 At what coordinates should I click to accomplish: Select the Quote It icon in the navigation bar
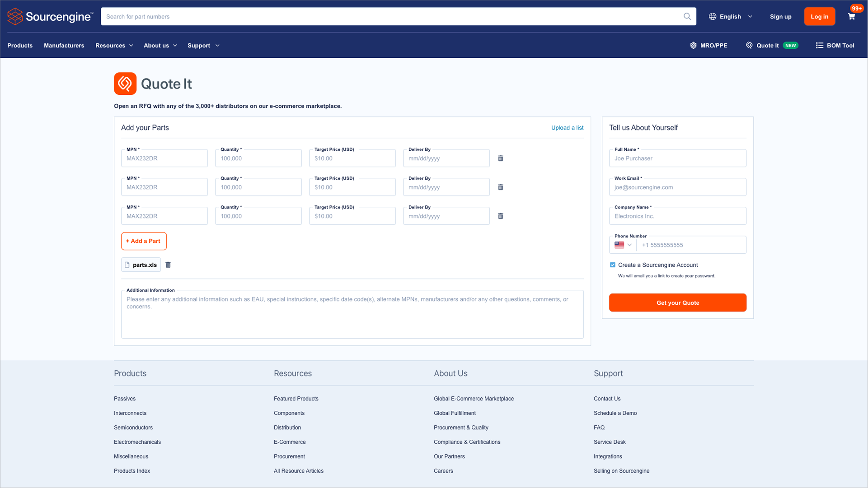[749, 45]
